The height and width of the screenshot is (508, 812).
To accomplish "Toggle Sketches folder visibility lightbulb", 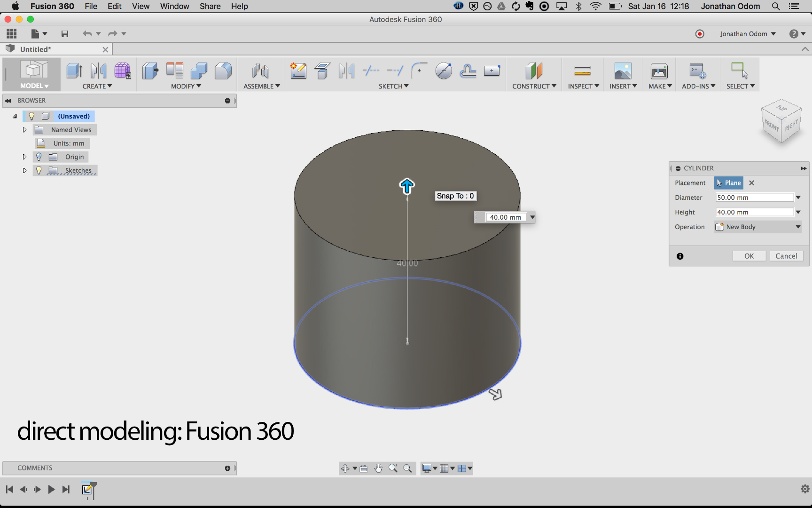I will point(39,170).
